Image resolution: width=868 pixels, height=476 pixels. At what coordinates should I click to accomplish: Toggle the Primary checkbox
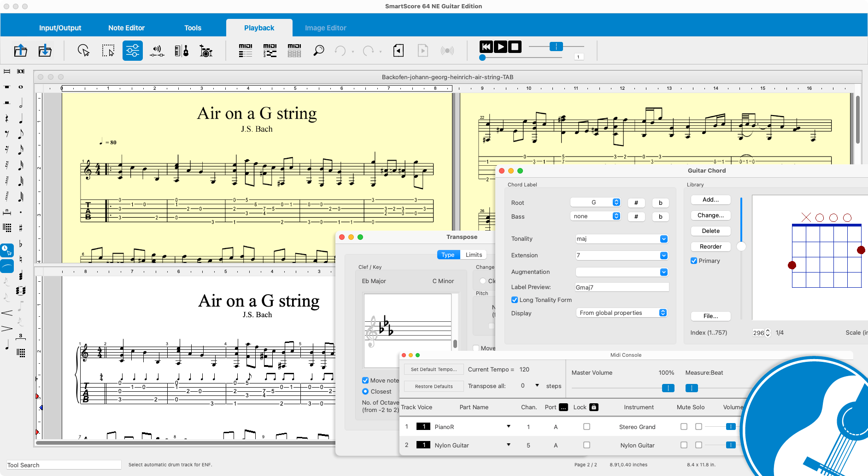pos(693,261)
